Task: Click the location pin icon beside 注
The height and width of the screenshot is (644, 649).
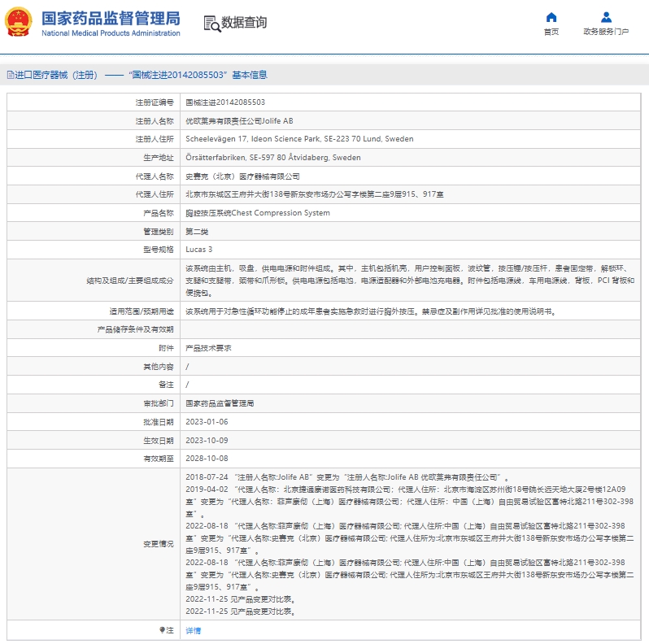Action: [163, 630]
